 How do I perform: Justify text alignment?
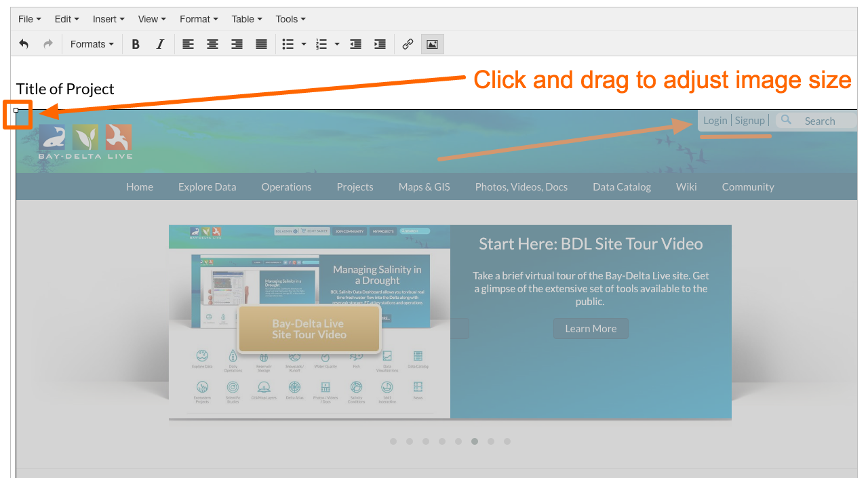coord(261,44)
